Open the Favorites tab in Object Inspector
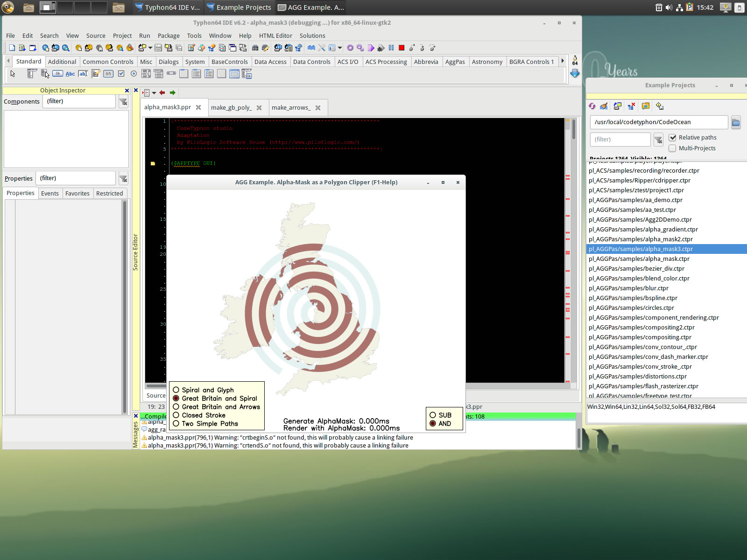 point(78,193)
